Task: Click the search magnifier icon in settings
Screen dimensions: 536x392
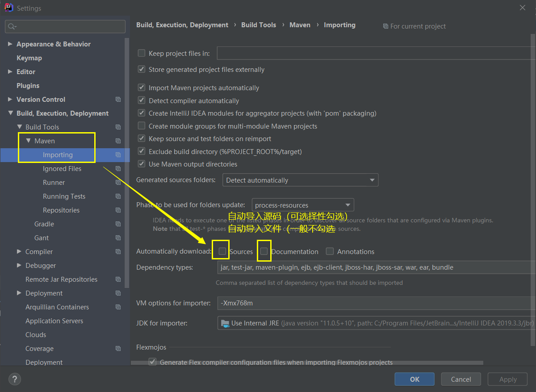Action: coord(12,27)
